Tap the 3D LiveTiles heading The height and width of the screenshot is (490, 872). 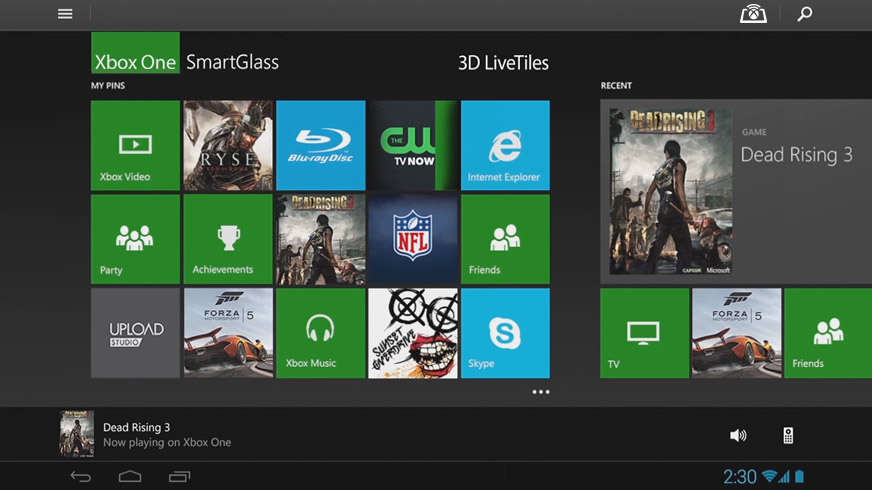(x=503, y=63)
